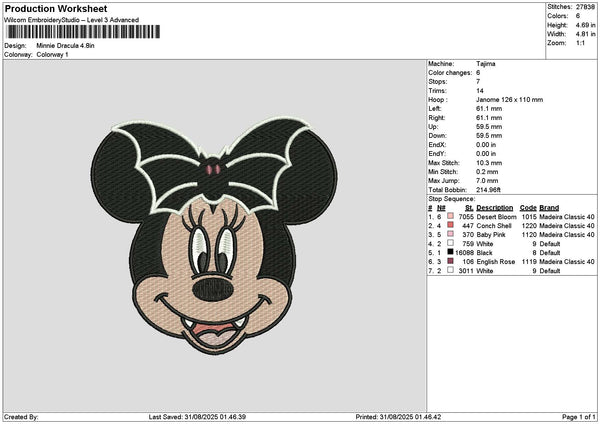The height and width of the screenshot is (424, 600).
Task: Click thread code "1120"
Action: point(529,235)
